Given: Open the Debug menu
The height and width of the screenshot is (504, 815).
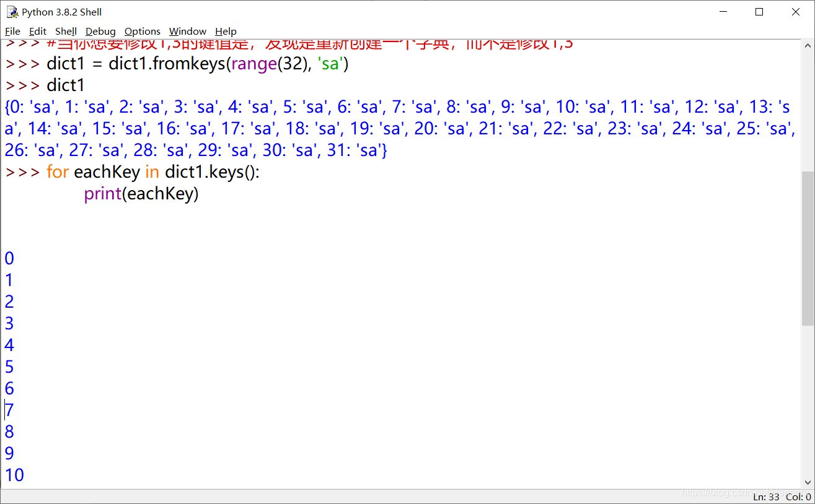Looking at the screenshot, I should [100, 31].
